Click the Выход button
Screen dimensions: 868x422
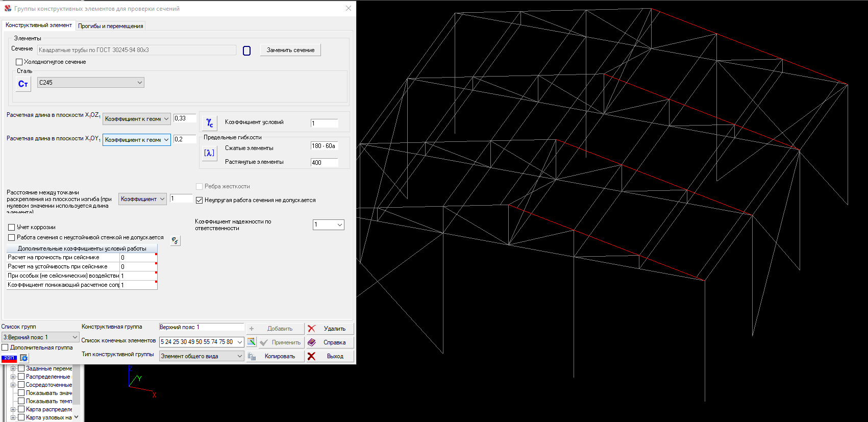coord(330,356)
